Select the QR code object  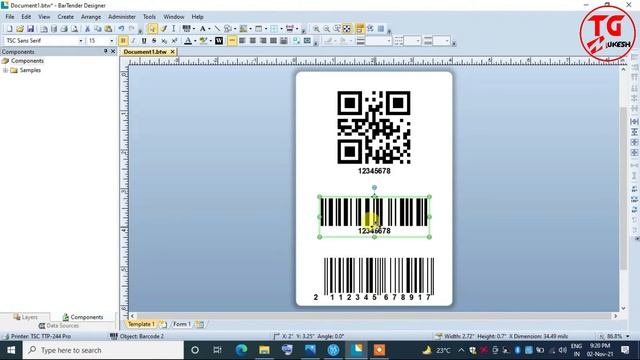373,127
